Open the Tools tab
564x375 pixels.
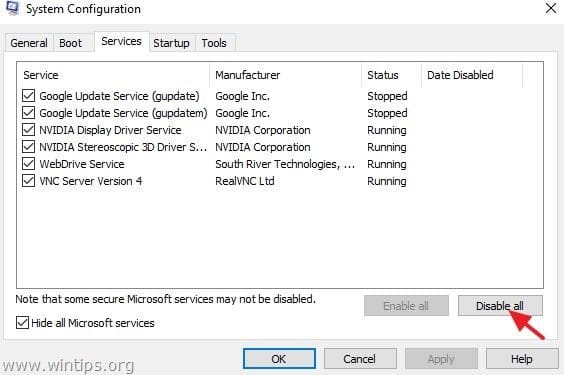click(214, 43)
